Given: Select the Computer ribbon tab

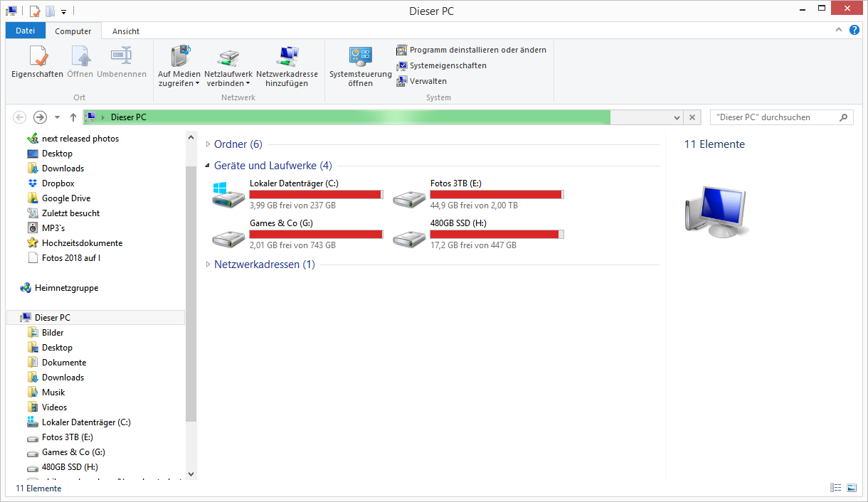Looking at the screenshot, I should click(73, 31).
